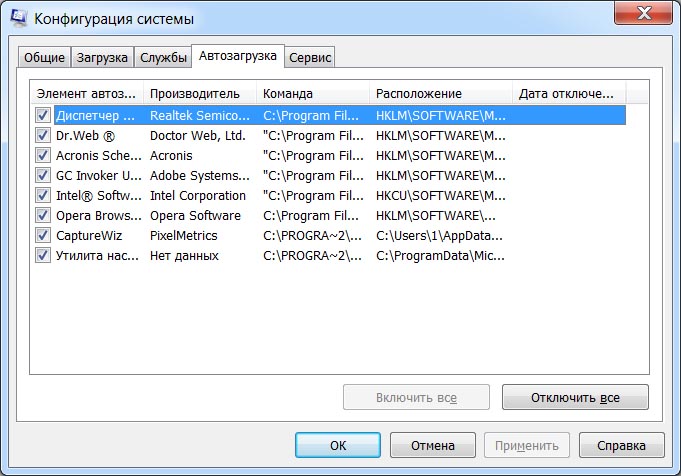Disable the Acronis Scheduler startup checkbox

[42, 155]
